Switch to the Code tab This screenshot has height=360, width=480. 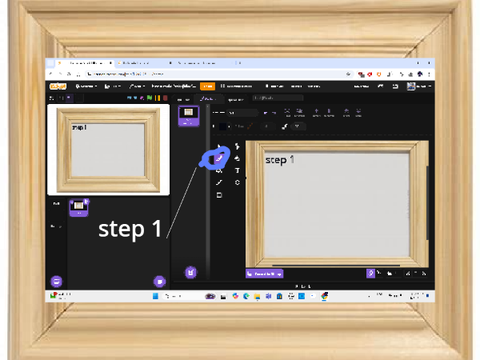tap(183, 99)
